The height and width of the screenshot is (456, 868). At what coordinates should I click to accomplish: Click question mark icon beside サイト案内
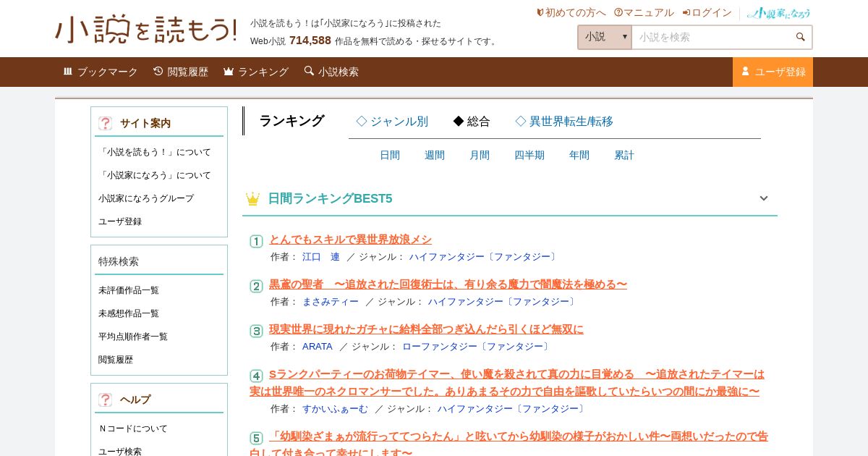click(x=106, y=123)
